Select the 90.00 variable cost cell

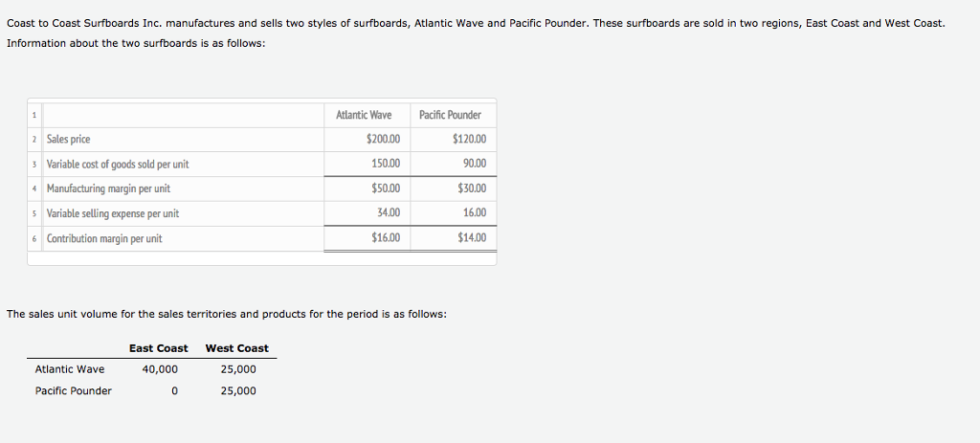click(474, 165)
